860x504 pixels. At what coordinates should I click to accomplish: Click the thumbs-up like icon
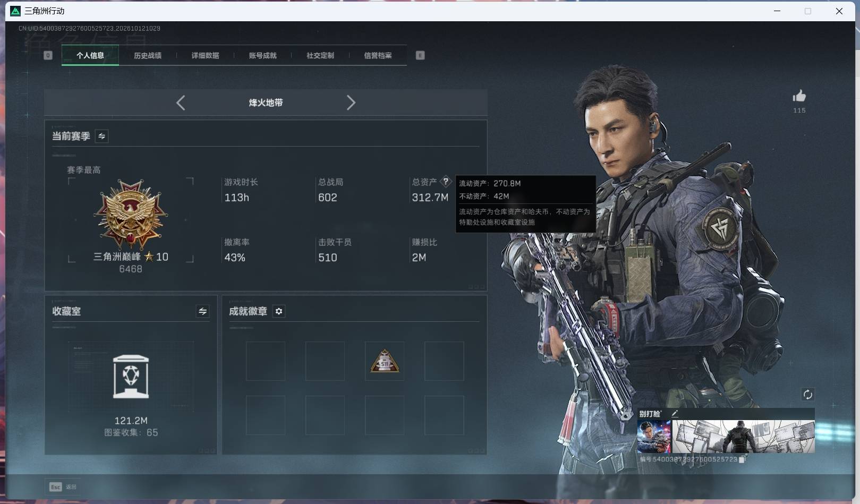pyautogui.click(x=799, y=96)
